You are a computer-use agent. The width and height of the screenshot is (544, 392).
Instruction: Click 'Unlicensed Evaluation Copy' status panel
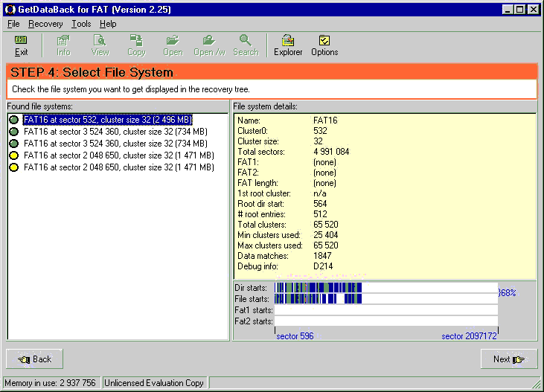tap(154, 382)
